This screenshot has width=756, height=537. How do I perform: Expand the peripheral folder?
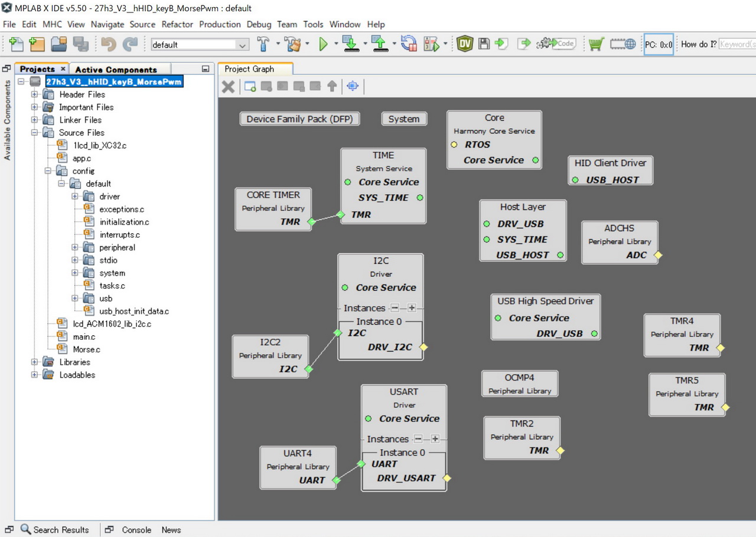pyautogui.click(x=75, y=248)
